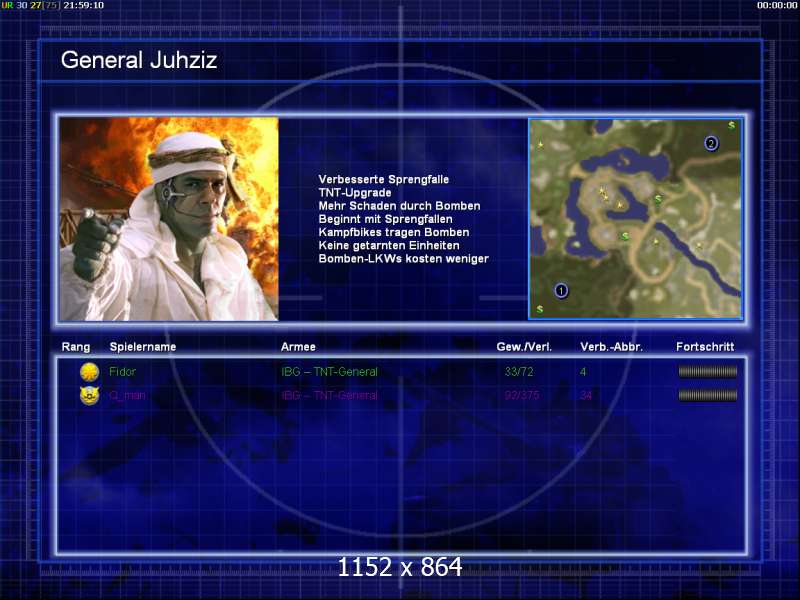Click Fidor's army IBG – TNT-General
The width and height of the screenshot is (800, 600).
pos(330,372)
